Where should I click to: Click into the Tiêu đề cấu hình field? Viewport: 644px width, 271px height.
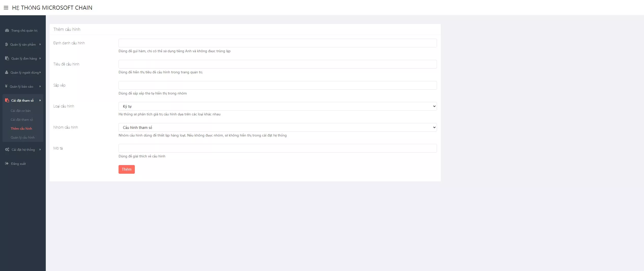pos(277,64)
